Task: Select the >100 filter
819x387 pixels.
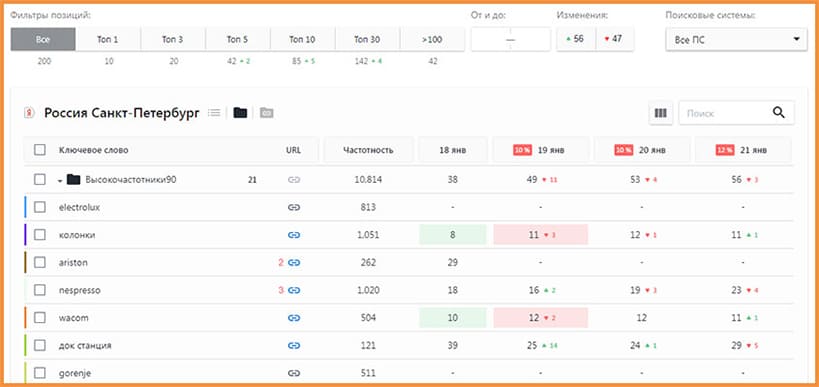Action: [x=432, y=39]
